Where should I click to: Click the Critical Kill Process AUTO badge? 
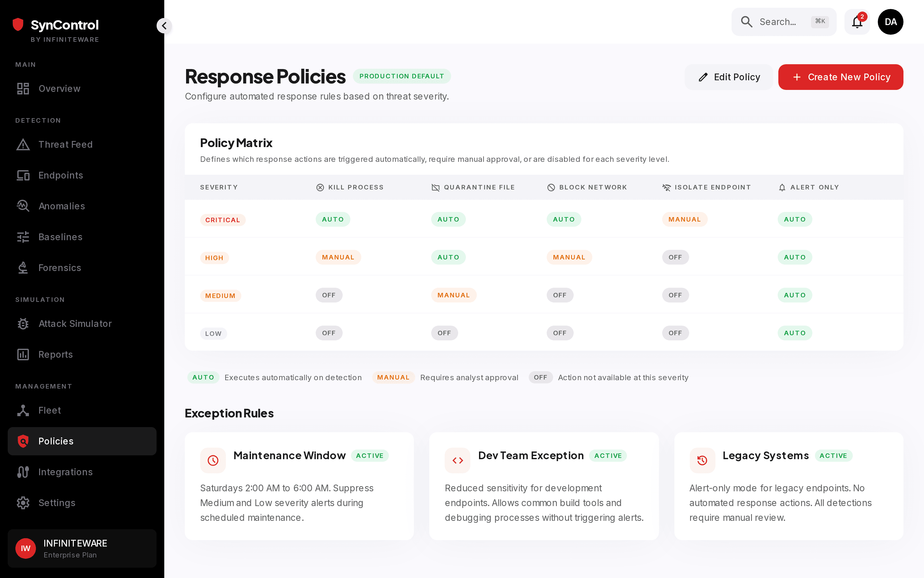click(333, 219)
